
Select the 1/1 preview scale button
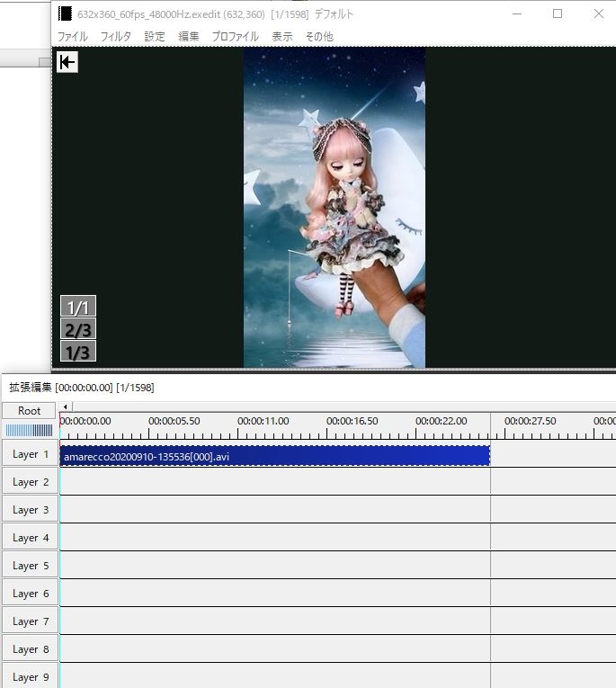click(x=78, y=307)
